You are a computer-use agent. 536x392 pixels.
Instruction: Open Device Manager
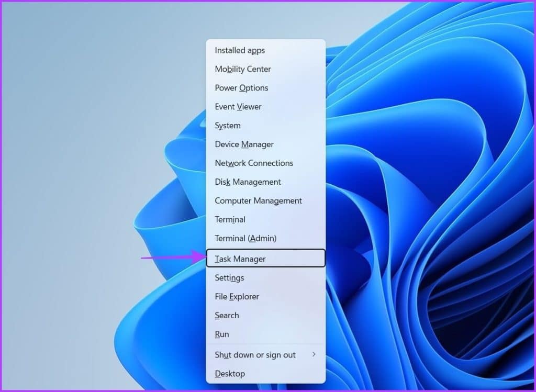click(x=265, y=144)
